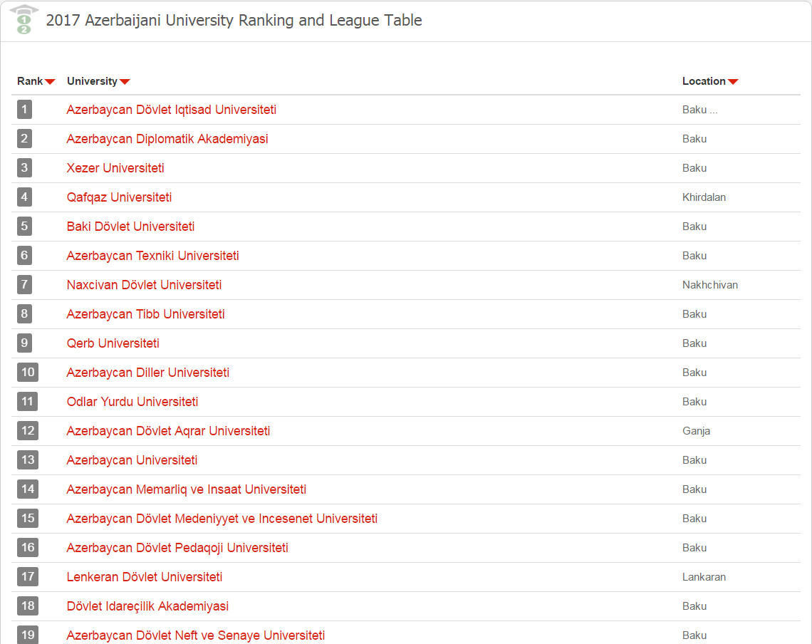Viewport: 812px width, 644px height.
Task: Open Naxcivan Dövlet Universiteti entry
Action: (x=144, y=285)
